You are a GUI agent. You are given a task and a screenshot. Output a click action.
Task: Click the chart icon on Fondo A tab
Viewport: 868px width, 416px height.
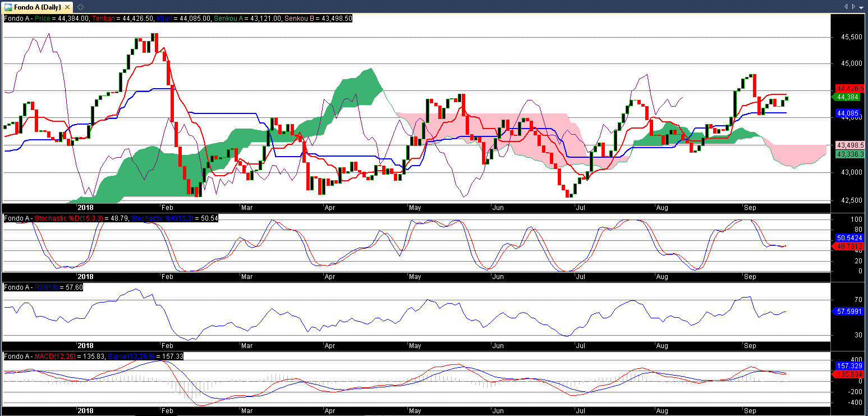point(8,7)
